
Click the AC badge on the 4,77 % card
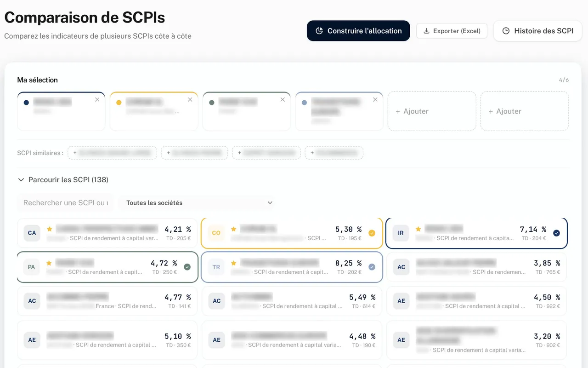click(x=32, y=301)
